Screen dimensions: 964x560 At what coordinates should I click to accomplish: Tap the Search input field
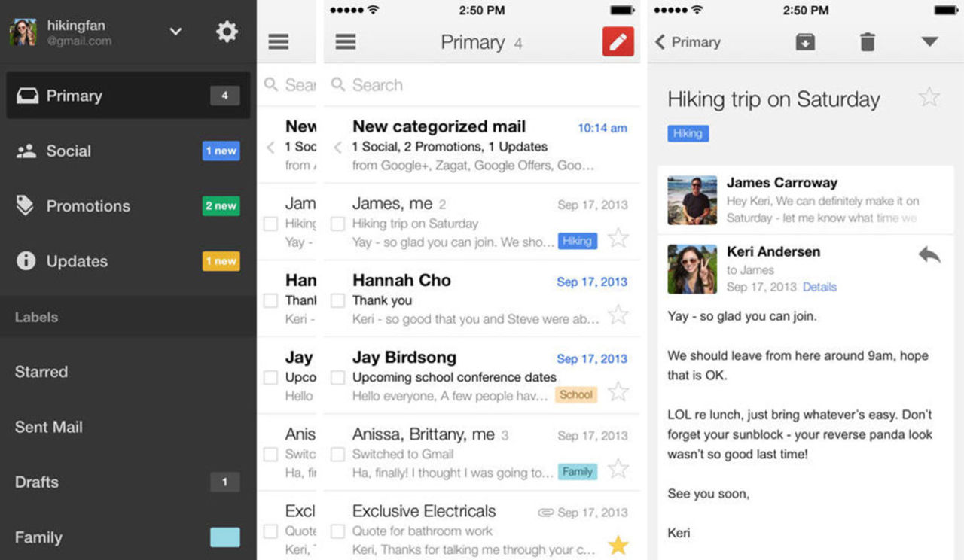coord(452,85)
